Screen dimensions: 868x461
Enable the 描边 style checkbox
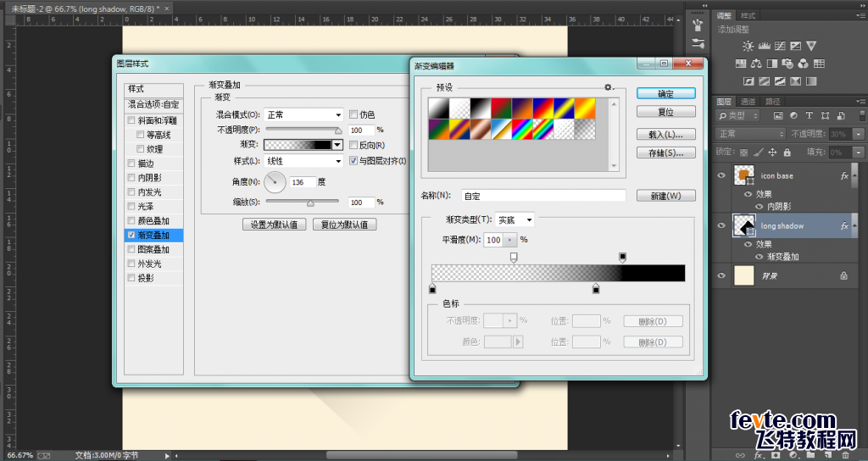131,164
